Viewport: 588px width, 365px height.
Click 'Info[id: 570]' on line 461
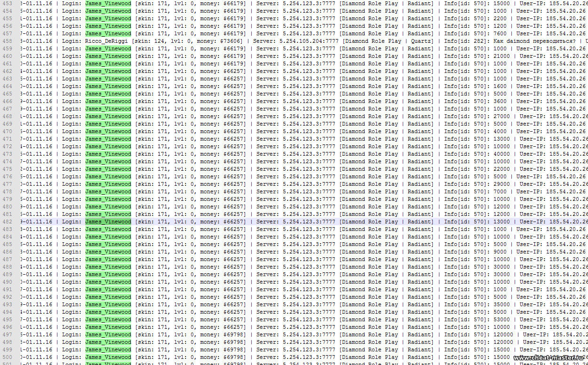(x=467, y=63)
